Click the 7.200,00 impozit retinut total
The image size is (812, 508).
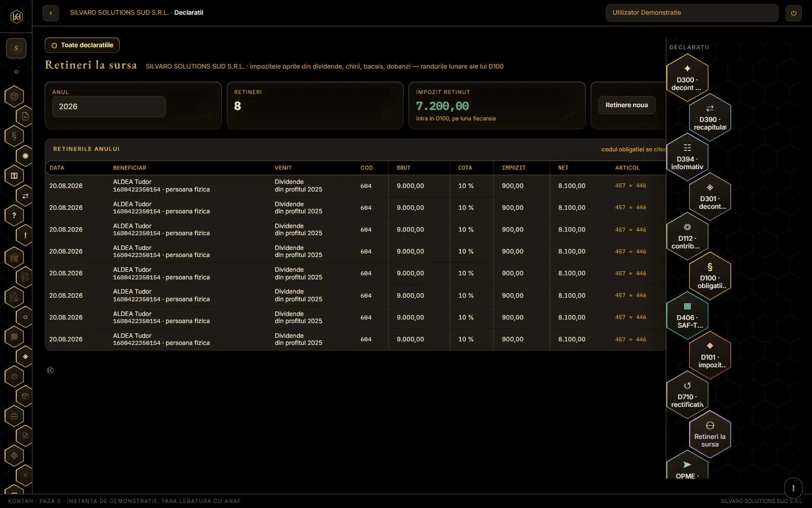tap(443, 106)
